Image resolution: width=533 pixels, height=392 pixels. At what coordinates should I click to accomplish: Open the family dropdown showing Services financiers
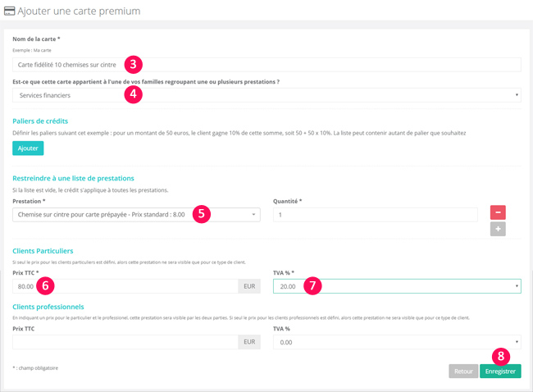tap(266, 95)
